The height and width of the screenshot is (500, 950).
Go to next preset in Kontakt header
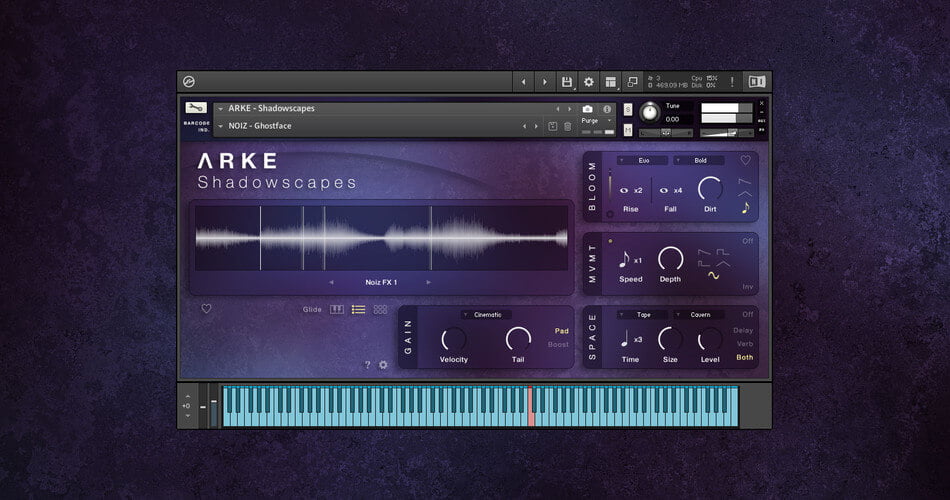545,82
